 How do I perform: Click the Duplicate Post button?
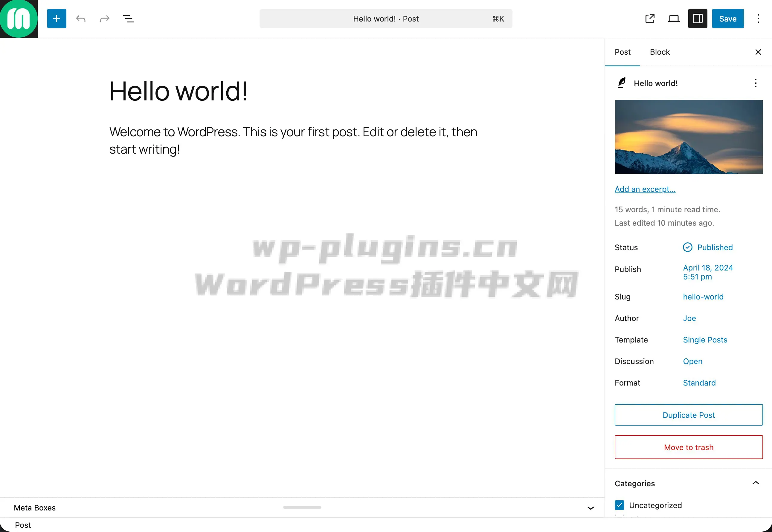[x=689, y=415]
